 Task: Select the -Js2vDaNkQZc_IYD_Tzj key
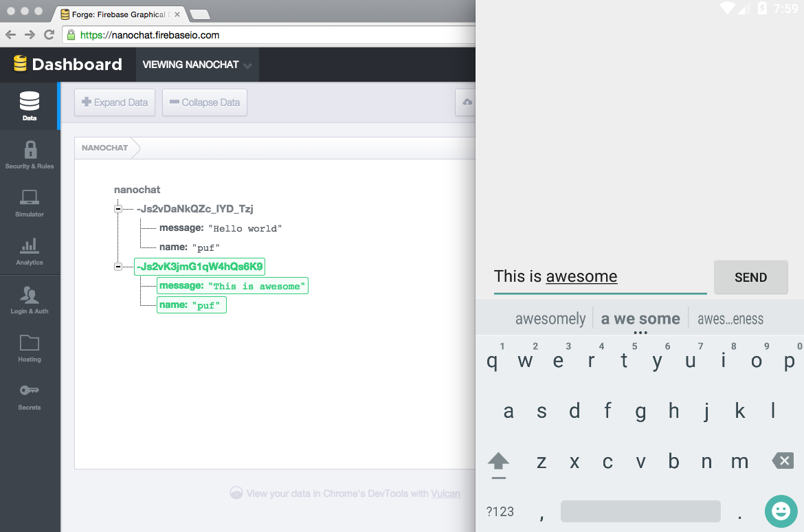coord(195,209)
